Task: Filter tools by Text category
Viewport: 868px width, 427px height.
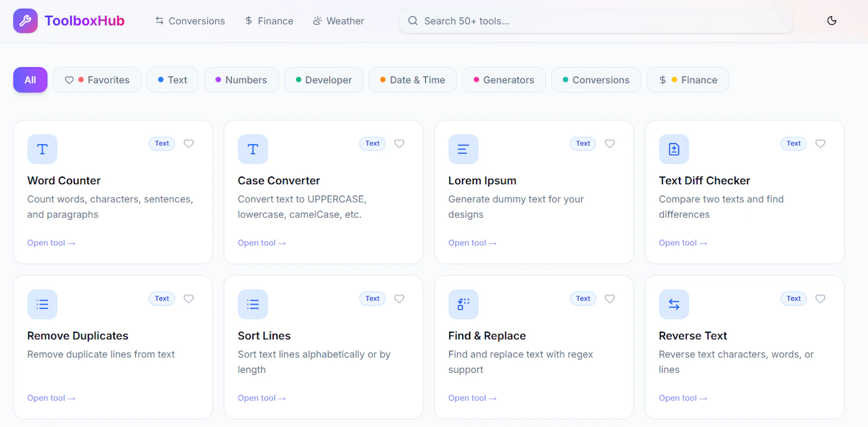Action: (173, 80)
